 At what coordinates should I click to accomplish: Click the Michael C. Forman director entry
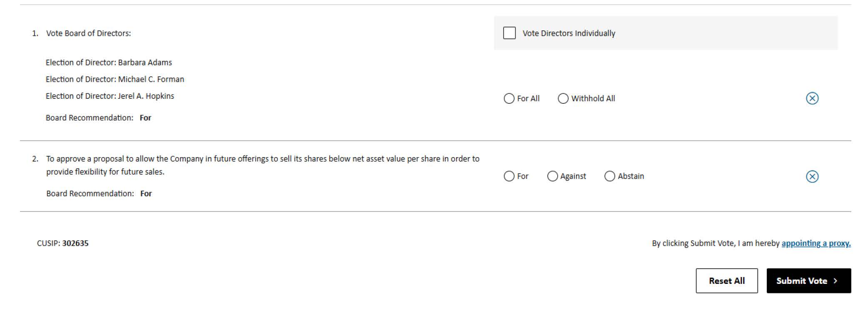click(115, 79)
